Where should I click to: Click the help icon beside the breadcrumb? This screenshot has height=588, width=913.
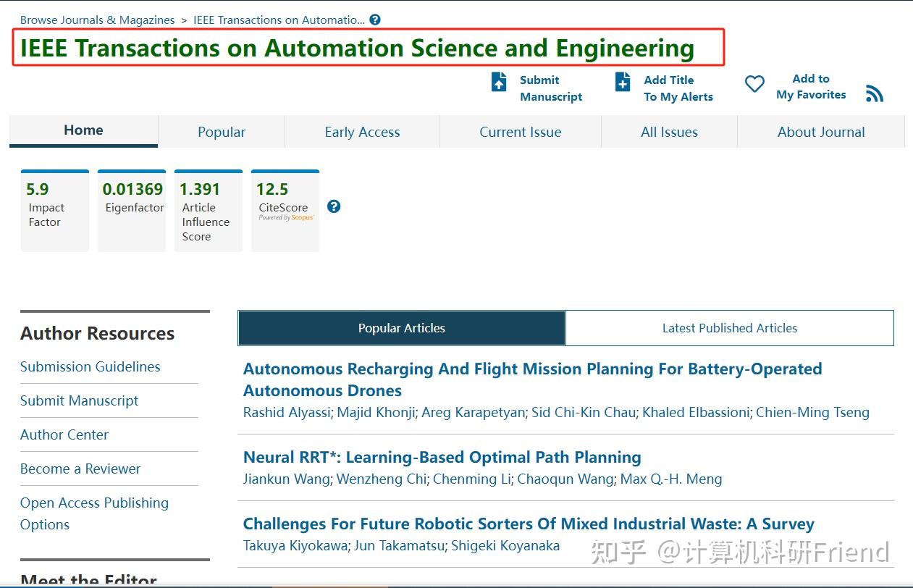click(x=374, y=20)
